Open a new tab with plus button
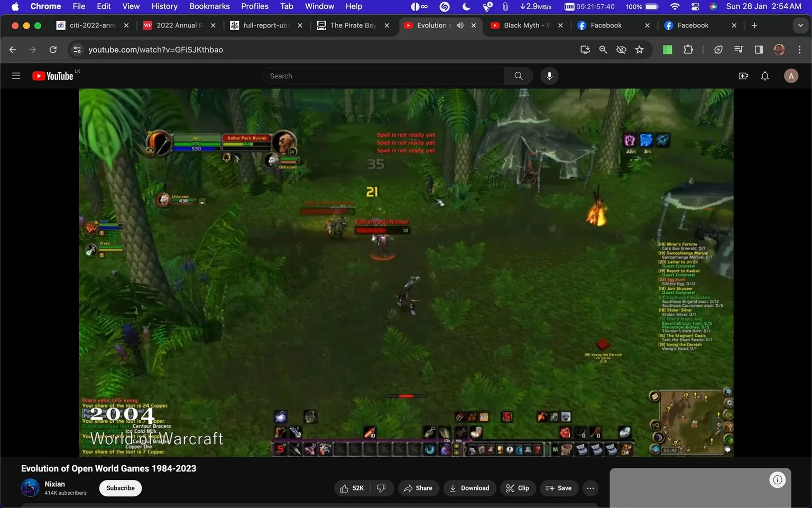Screen dimensions: 812x508 pos(754,25)
